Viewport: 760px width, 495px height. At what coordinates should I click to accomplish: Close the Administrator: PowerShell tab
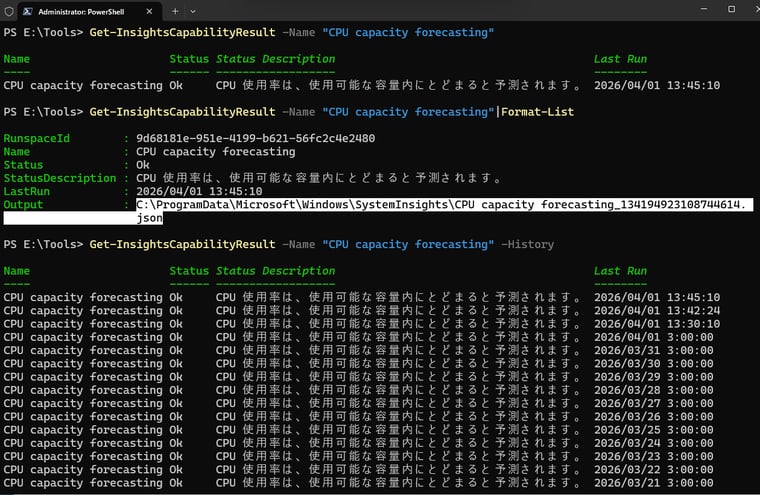pos(149,11)
